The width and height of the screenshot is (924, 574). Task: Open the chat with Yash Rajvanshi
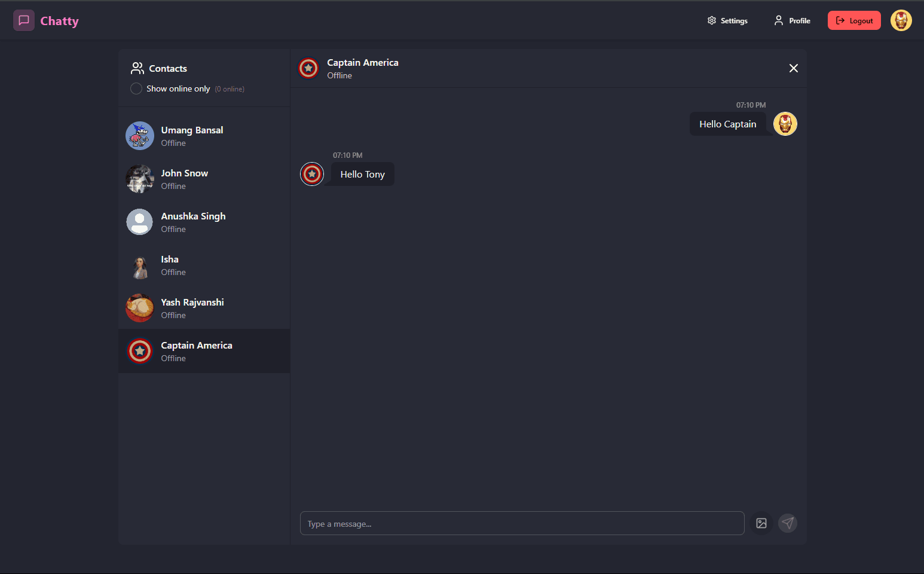[204, 309]
